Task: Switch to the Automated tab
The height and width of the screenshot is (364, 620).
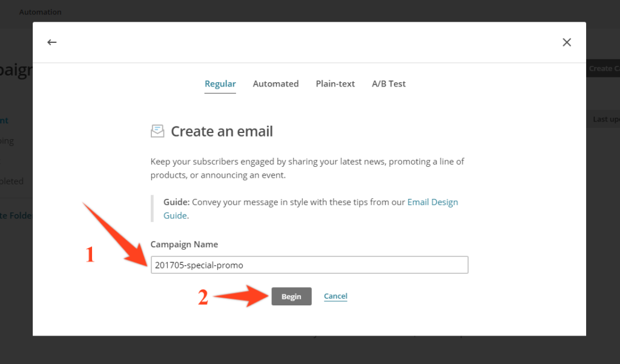Action: pyautogui.click(x=275, y=83)
